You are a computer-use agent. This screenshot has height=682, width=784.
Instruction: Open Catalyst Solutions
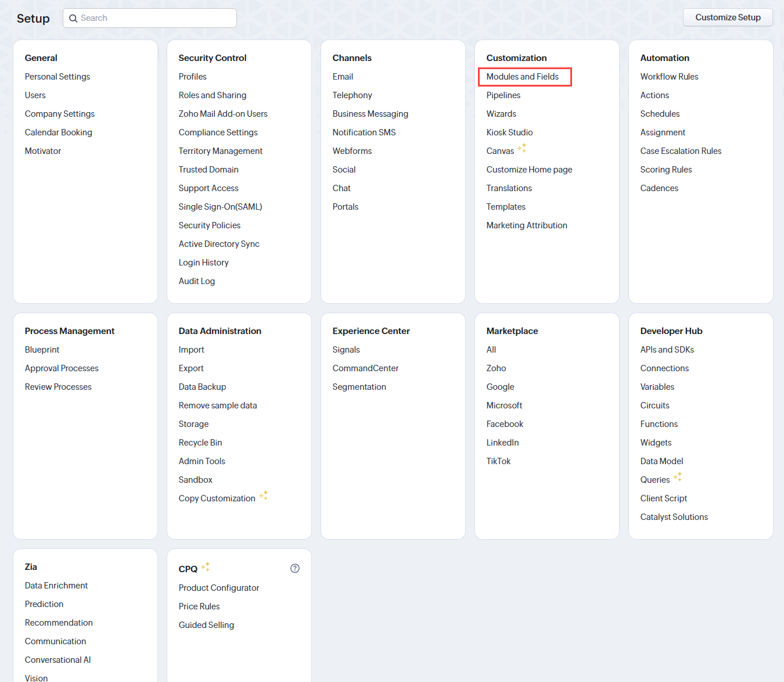tap(674, 517)
